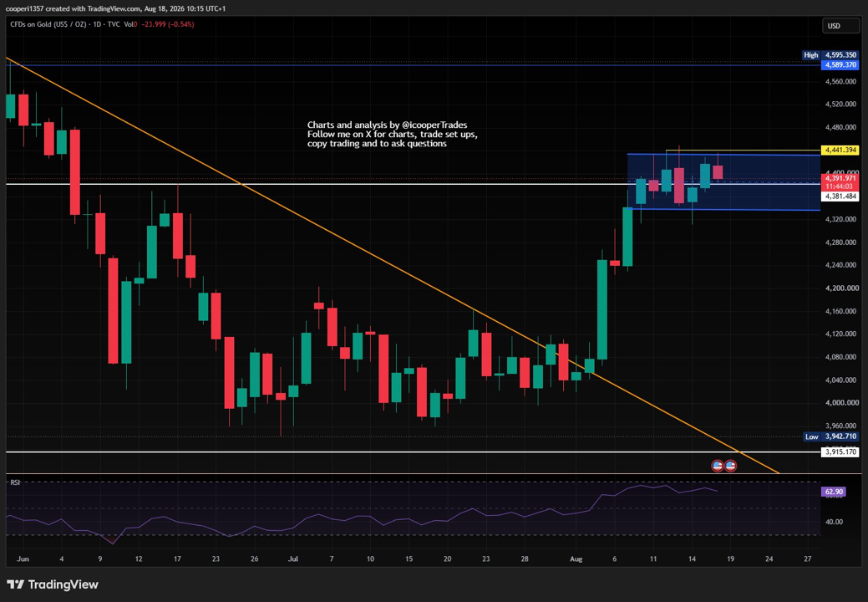Click the leftmost US flag economic event marker

pos(718,466)
